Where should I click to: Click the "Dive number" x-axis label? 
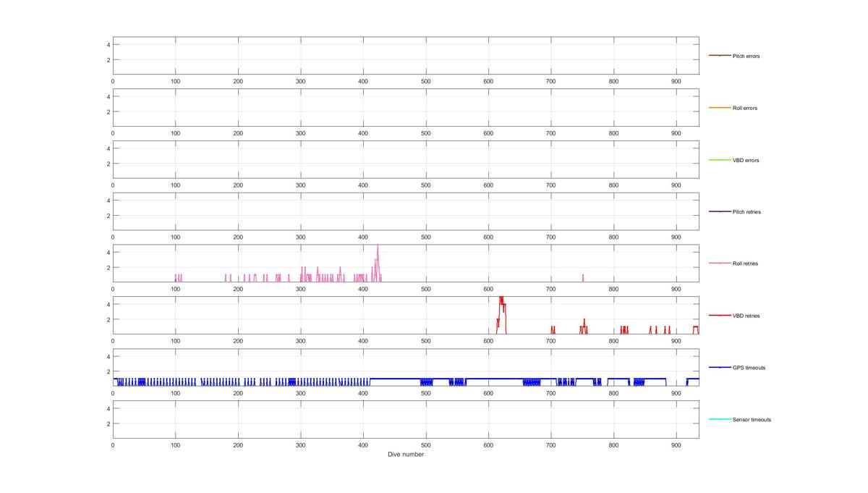(406, 455)
